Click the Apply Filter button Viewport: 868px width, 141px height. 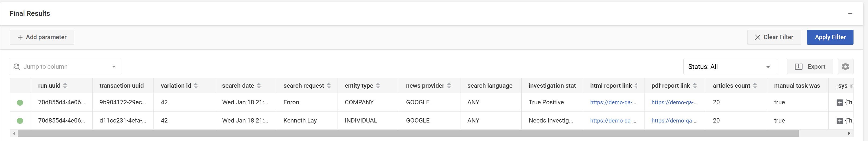tap(830, 37)
